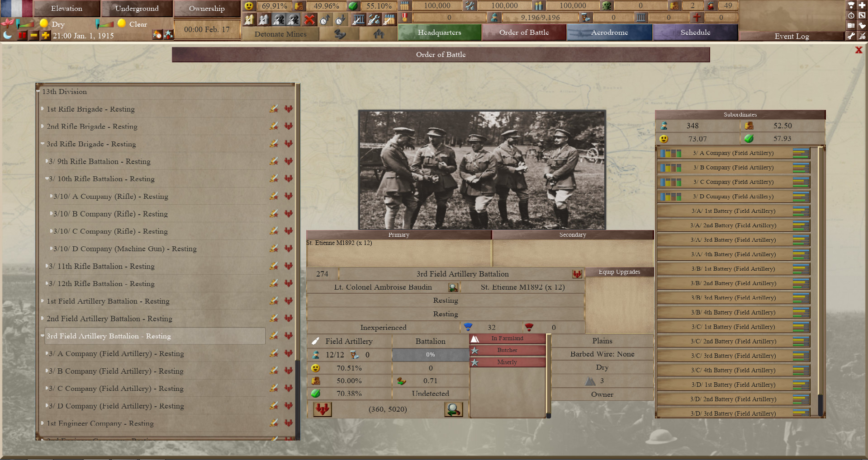Click the commander portrait icon beside Ambroise Baudin
Screen dimensions: 868x460
click(453, 287)
